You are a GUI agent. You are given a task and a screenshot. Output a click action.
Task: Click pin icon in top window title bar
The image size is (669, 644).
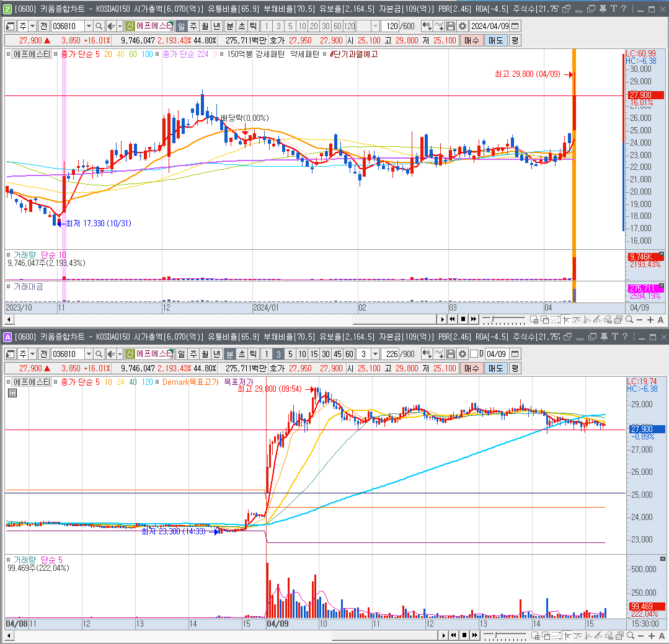click(603, 9)
